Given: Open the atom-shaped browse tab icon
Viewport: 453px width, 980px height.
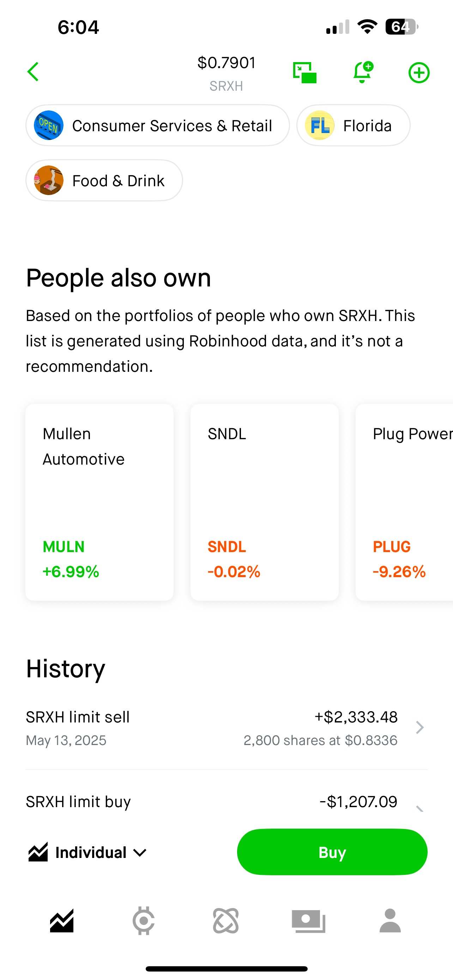Looking at the screenshot, I should (226, 921).
